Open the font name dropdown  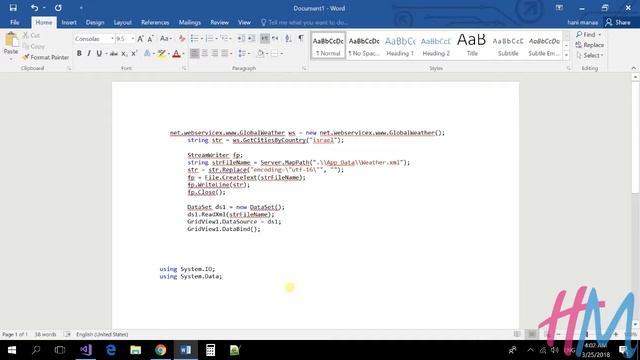(x=112, y=39)
